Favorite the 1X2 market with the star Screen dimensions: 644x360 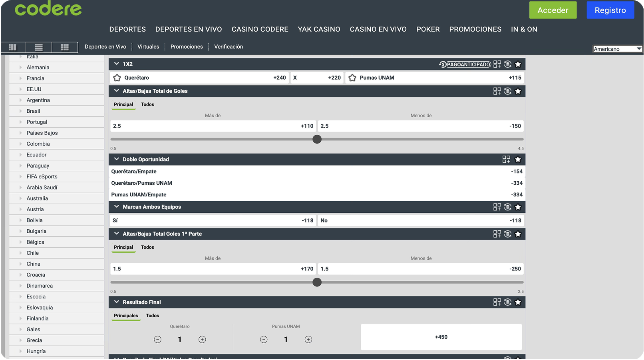pyautogui.click(x=518, y=64)
